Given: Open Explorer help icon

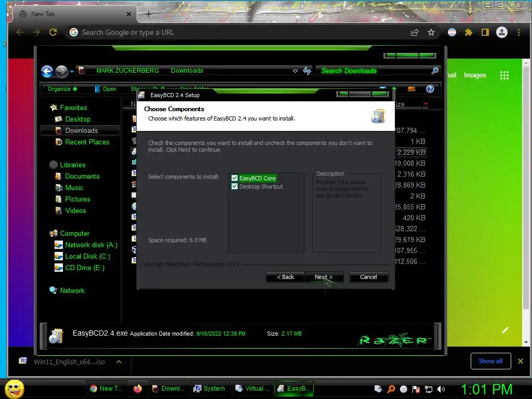Looking at the screenshot, I should coord(430,89).
